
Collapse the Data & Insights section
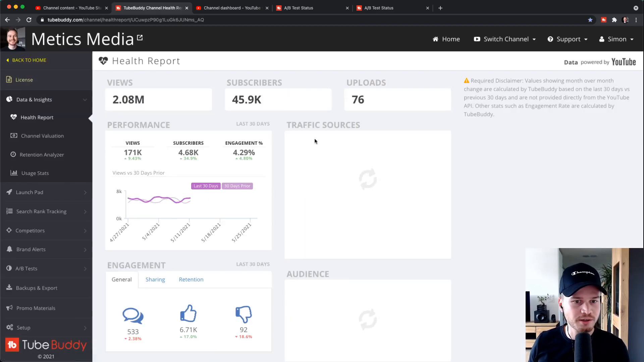[85, 100]
